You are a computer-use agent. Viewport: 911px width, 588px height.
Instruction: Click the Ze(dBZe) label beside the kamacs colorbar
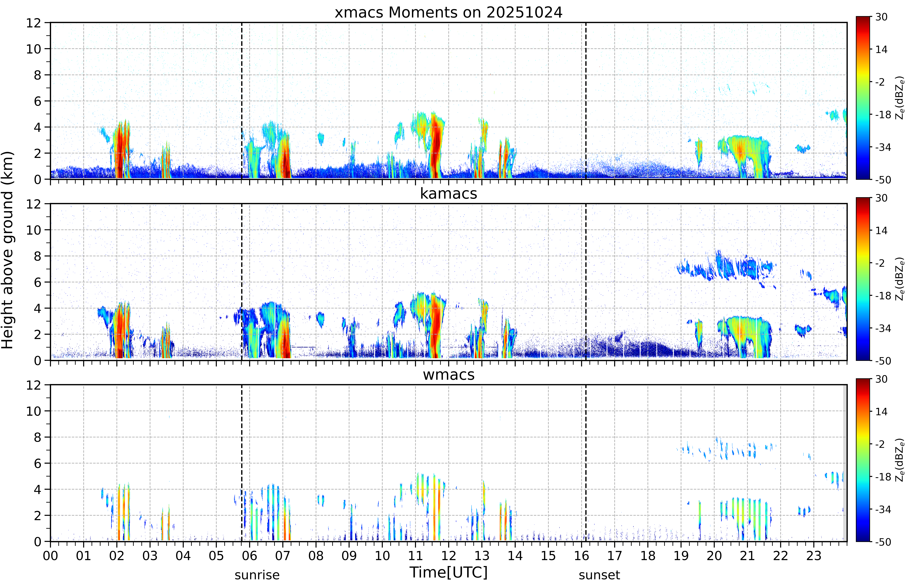[x=900, y=279]
